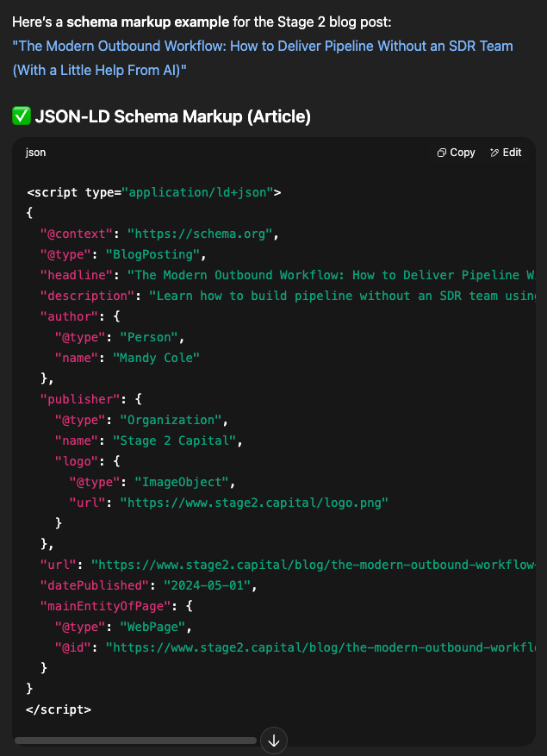Screen dimensions: 547x756
Task: Click the "headline" key
Action: pyautogui.click(x=76, y=275)
